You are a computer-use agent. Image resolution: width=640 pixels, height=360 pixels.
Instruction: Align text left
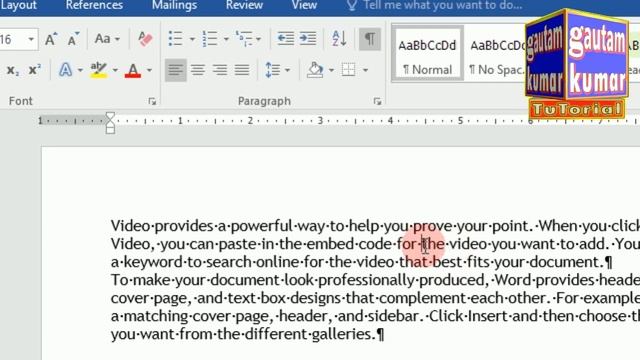(x=176, y=70)
